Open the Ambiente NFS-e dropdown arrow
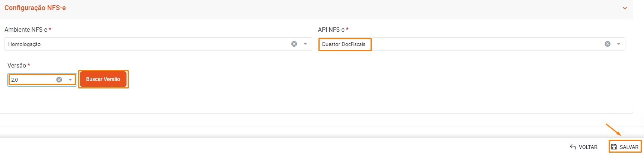644x156 pixels. (x=305, y=44)
